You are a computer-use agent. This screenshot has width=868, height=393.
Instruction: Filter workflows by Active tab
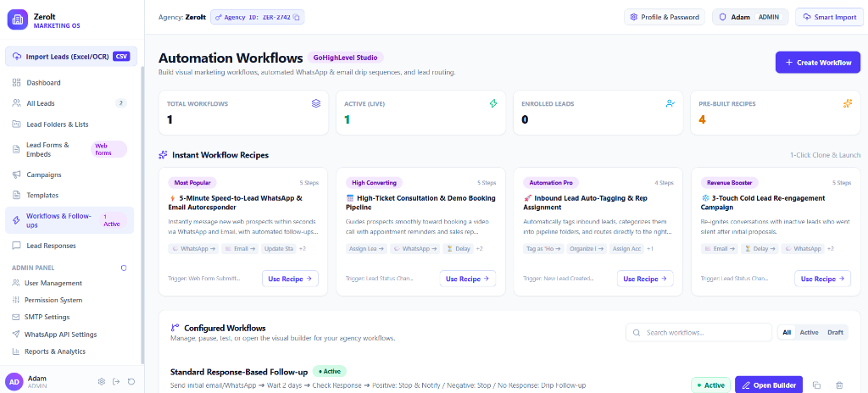809,333
